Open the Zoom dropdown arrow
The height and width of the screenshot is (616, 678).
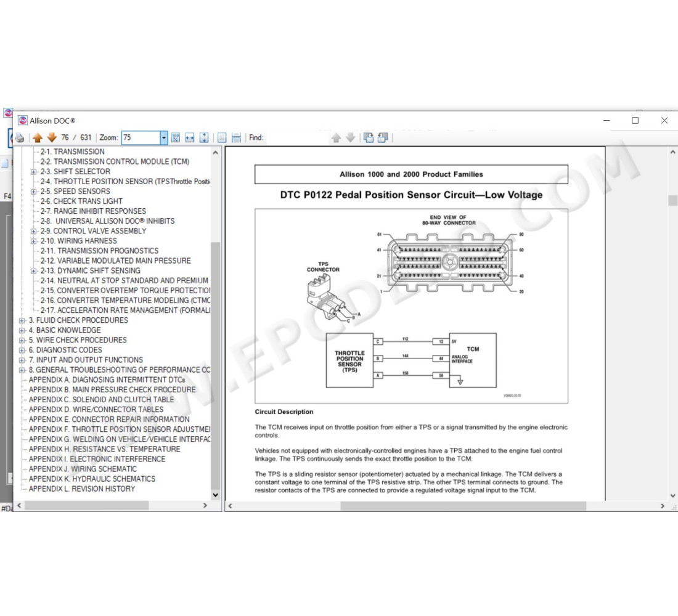pyautogui.click(x=163, y=138)
